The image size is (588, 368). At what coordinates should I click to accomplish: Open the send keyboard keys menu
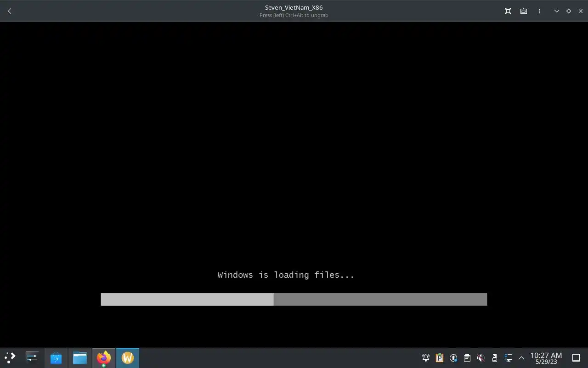(524, 11)
